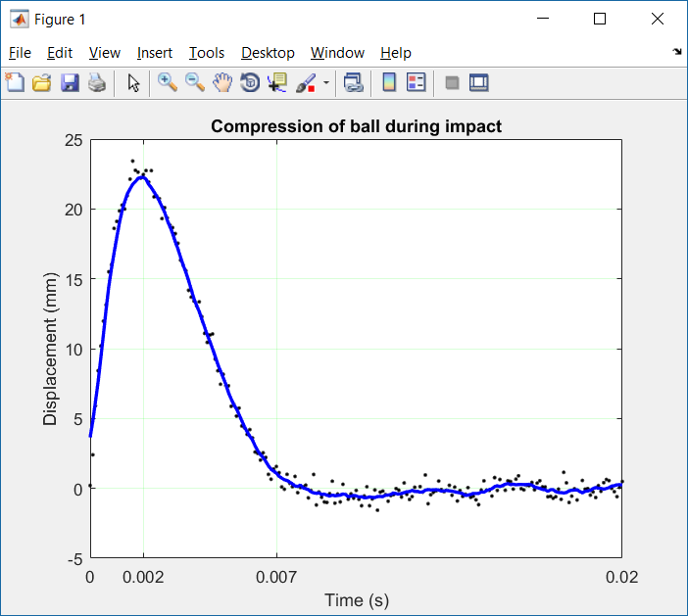
Task: Hide plot tools using the toolbar icon
Action: pos(452,83)
